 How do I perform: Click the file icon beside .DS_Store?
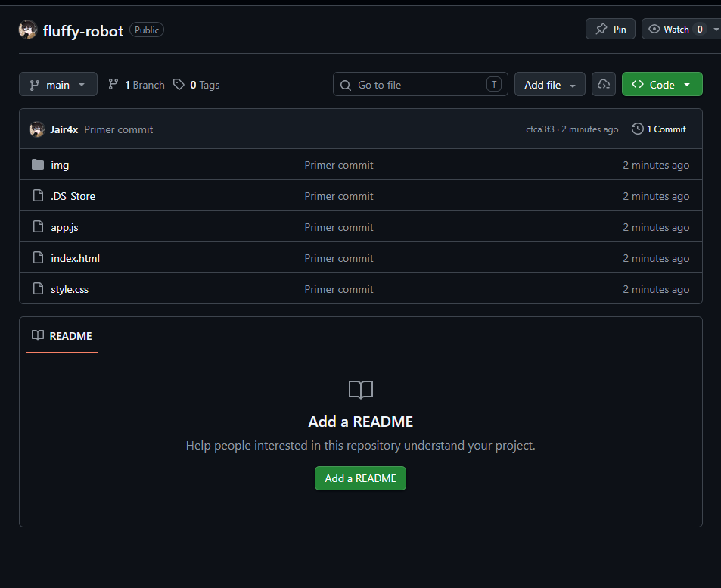(38, 195)
